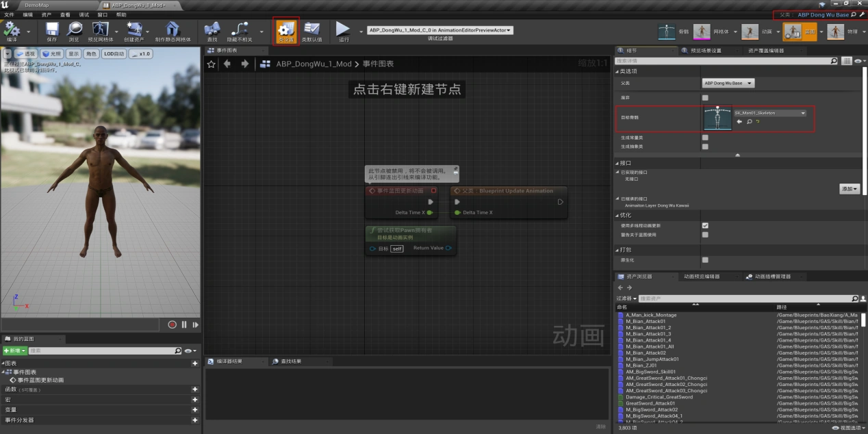Click the Compile (编译) toolbar icon

tap(12, 29)
